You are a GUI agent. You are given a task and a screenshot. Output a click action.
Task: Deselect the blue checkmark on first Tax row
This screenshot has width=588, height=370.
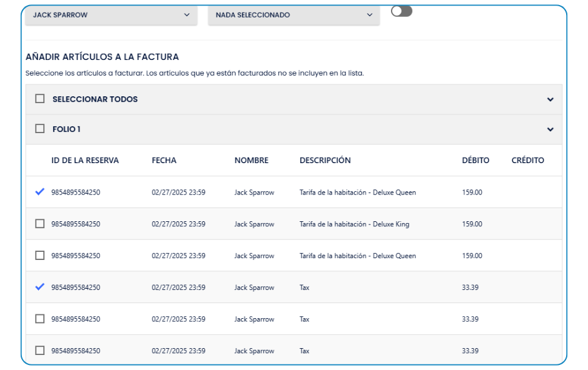[40, 287]
